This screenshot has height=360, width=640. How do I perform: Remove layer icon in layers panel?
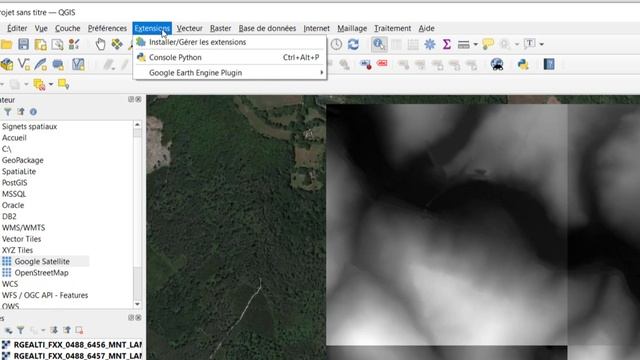click(x=79, y=330)
